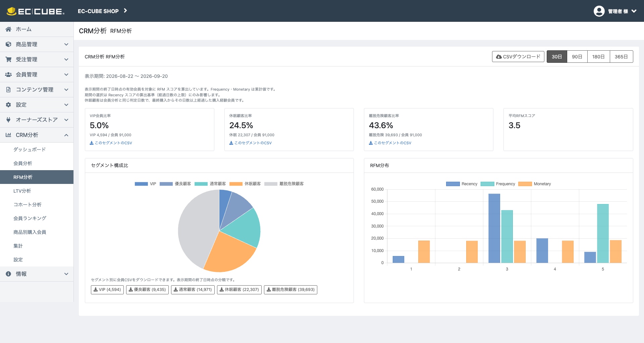
Task: Switch period to 90日
Action: [x=577, y=57]
